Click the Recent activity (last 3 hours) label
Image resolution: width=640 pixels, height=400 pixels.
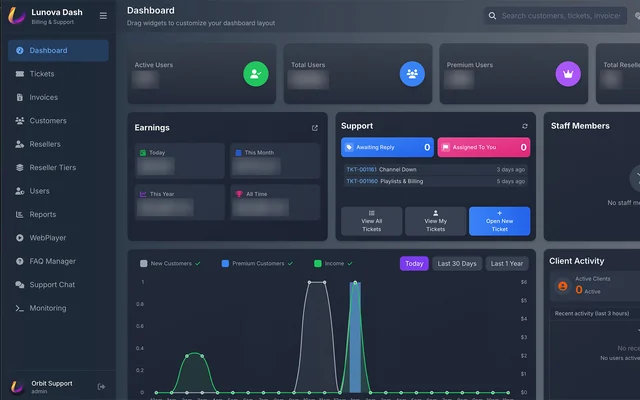point(591,313)
